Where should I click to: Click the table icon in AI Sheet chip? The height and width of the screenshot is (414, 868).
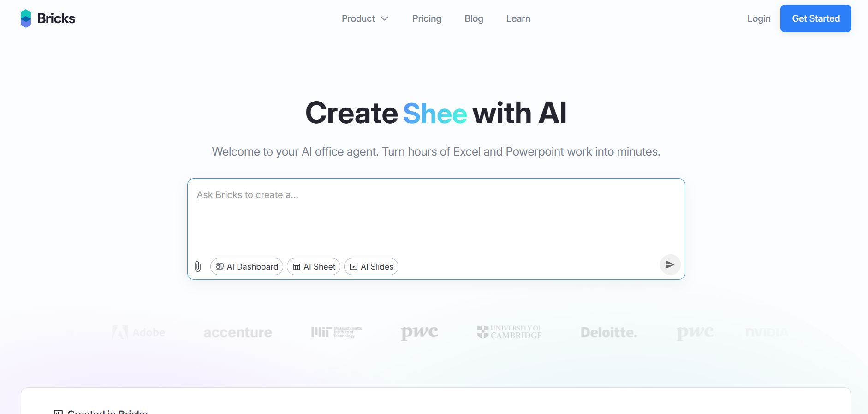[x=297, y=267]
